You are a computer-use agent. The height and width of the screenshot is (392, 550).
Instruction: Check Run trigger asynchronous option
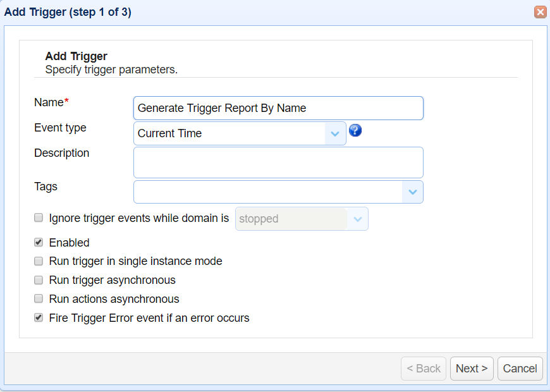(x=39, y=280)
